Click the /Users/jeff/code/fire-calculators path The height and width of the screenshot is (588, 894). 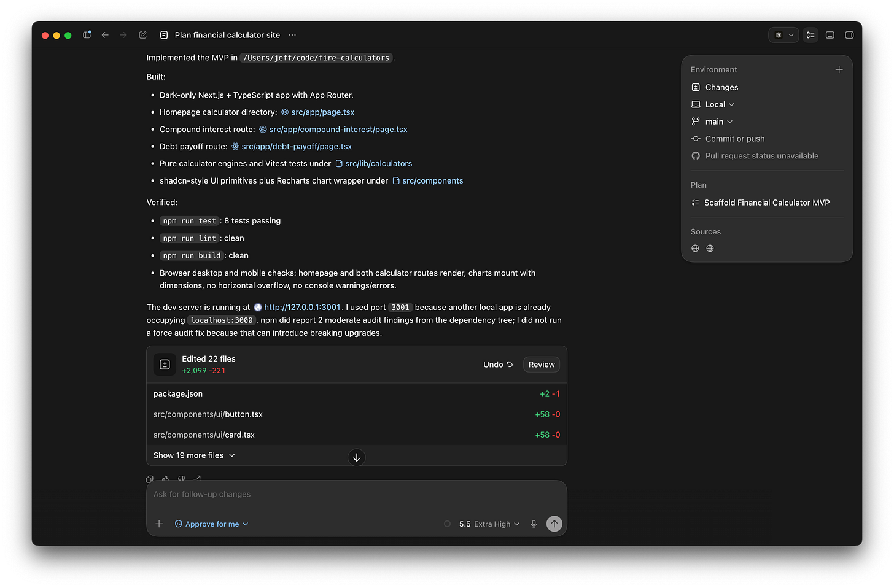click(x=316, y=58)
